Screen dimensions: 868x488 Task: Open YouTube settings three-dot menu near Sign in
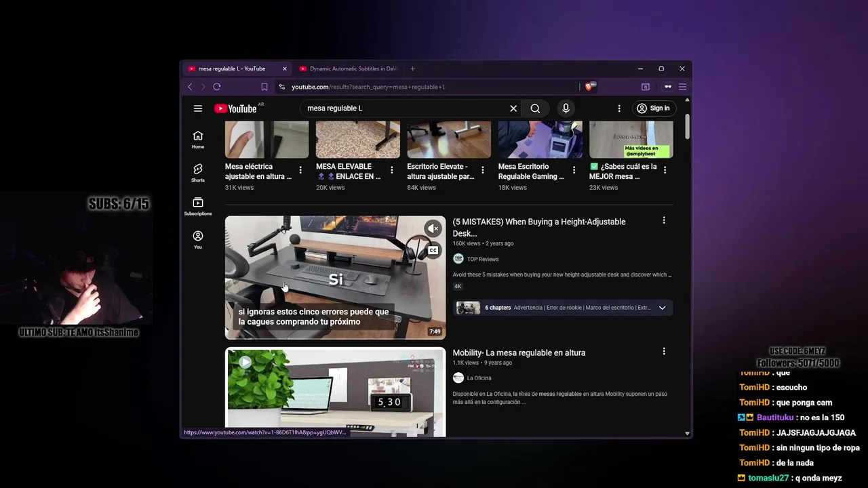[619, 108]
